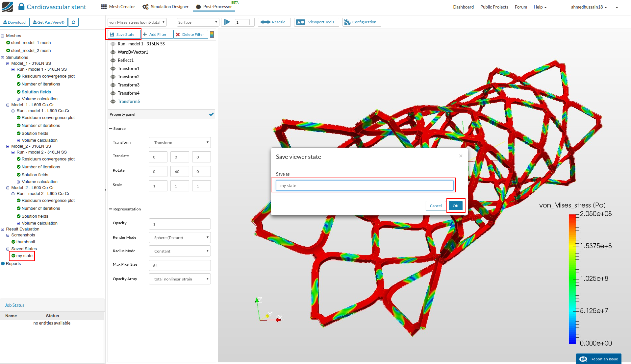Open the Configuration tools icon
Screen dimensions: 631x364
click(x=347, y=22)
